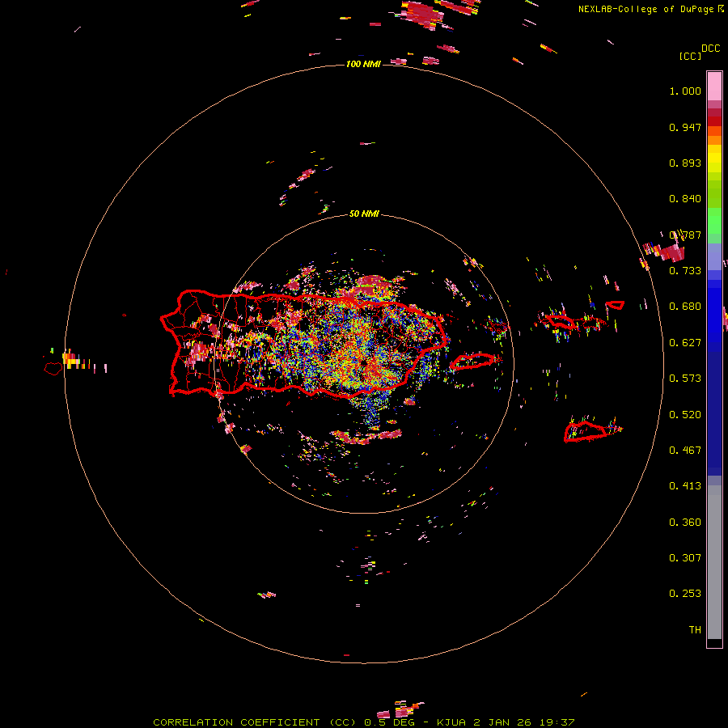Viewport: 728px width, 728px height.
Task: Click the 1.000 value on the color scale
Action: click(685, 91)
